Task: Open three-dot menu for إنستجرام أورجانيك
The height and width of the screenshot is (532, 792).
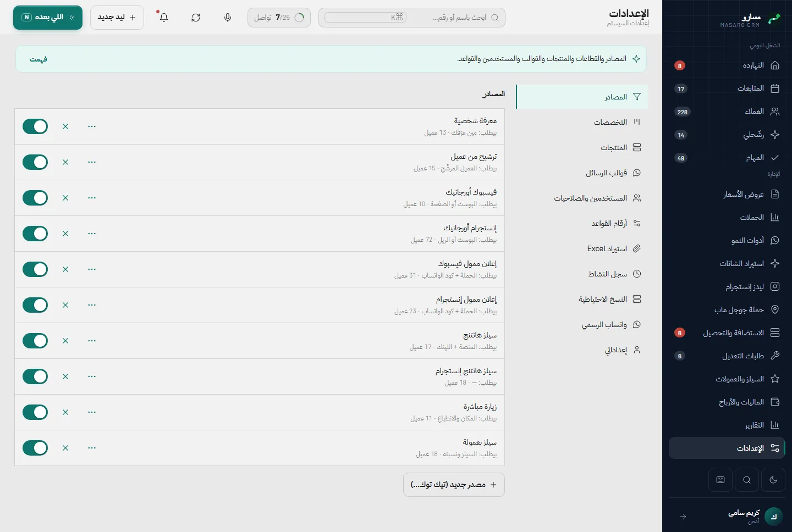Action: pyautogui.click(x=92, y=234)
